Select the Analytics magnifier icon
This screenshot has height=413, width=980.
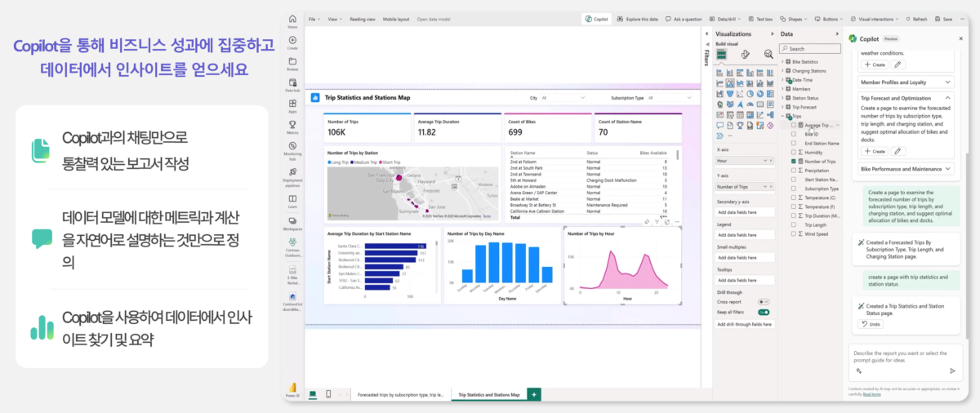coord(768,54)
